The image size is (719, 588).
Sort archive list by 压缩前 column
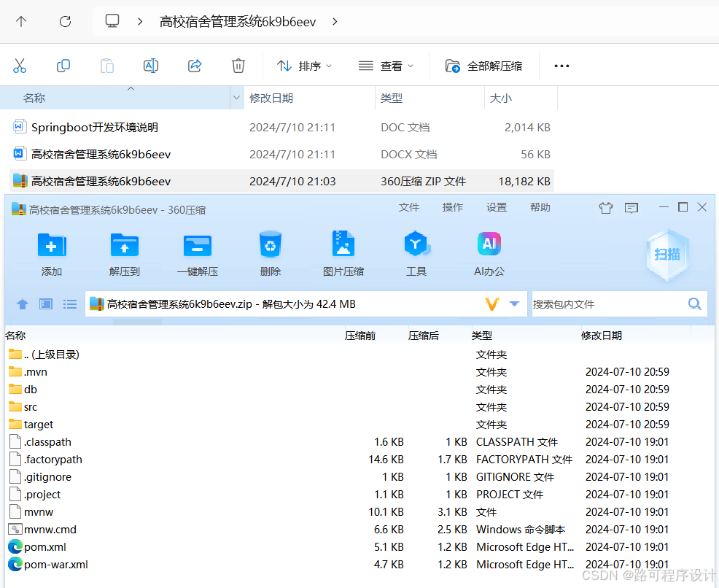pyautogui.click(x=360, y=336)
